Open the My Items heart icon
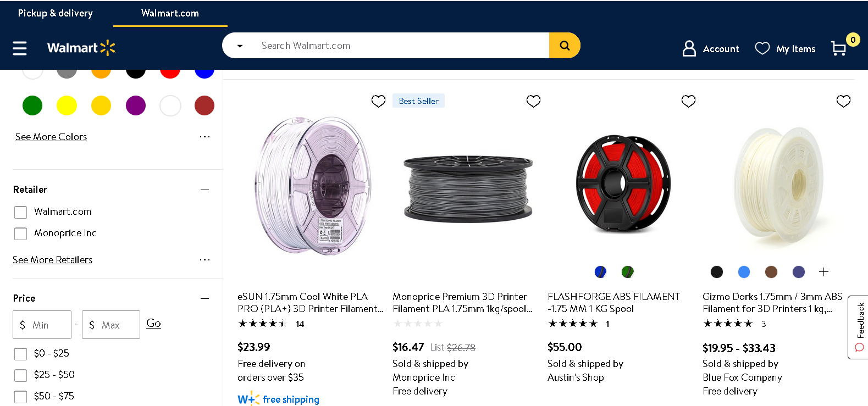The height and width of the screenshot is (406, 868). click(762, 48)
